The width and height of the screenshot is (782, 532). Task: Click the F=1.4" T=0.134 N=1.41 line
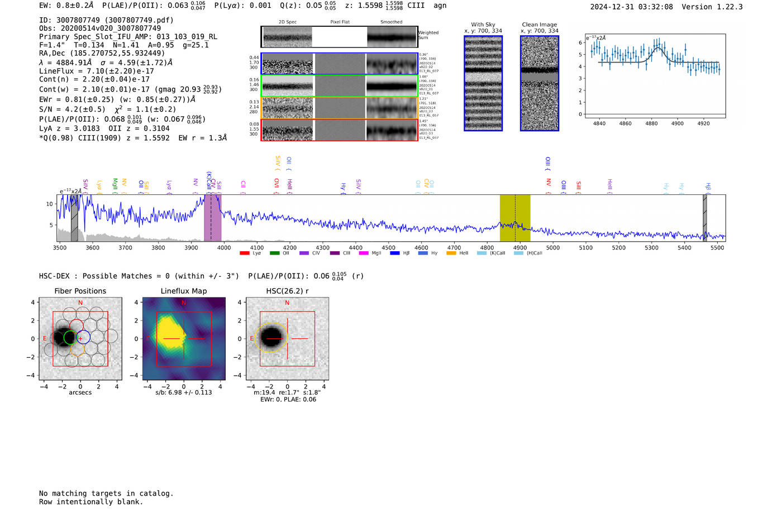[x=124, y=45]
